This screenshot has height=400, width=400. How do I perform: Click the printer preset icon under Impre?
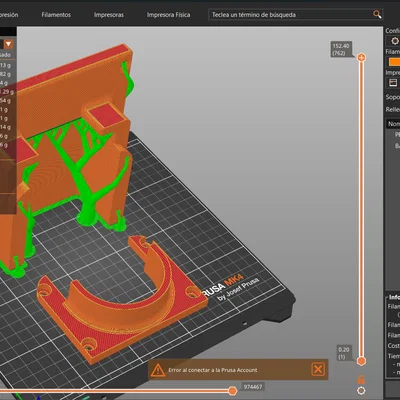(x=393, y=83)
